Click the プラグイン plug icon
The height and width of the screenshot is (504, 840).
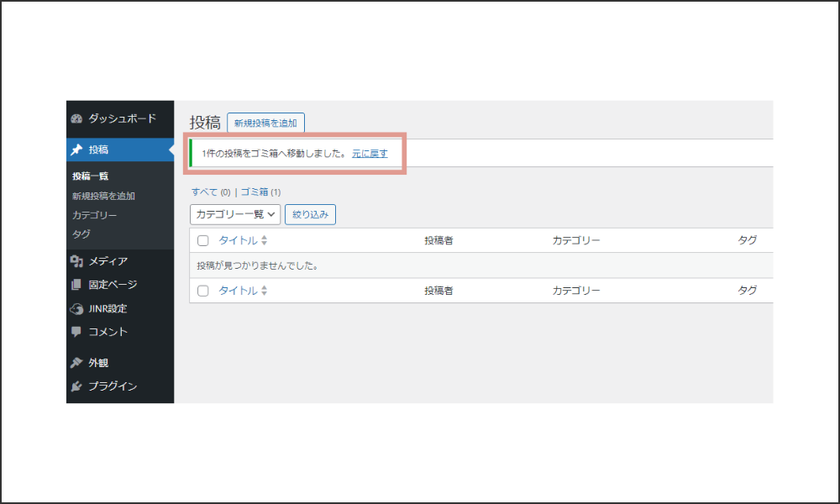(76, 386)
